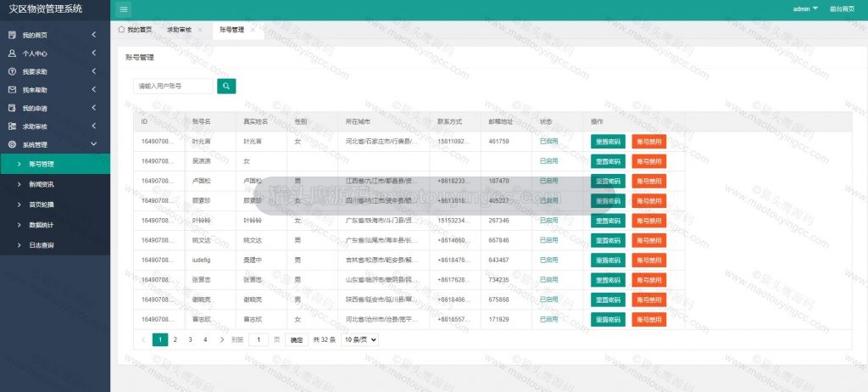The height and width of the screenshot is (392, 868).
Task: Click 重置密码 for row with 邮箱 171929
Action: click(x=608, y=319)
